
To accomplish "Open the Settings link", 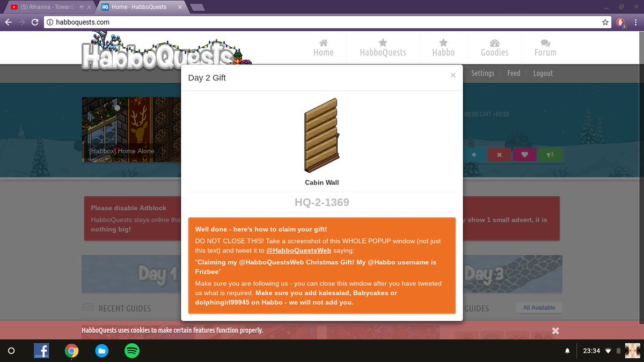I will (482, 73).
